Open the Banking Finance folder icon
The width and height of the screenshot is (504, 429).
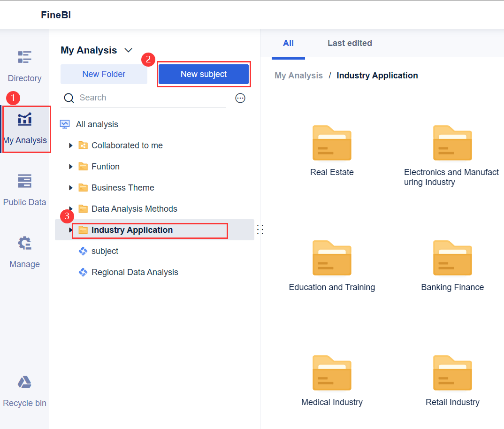point(452,258)
